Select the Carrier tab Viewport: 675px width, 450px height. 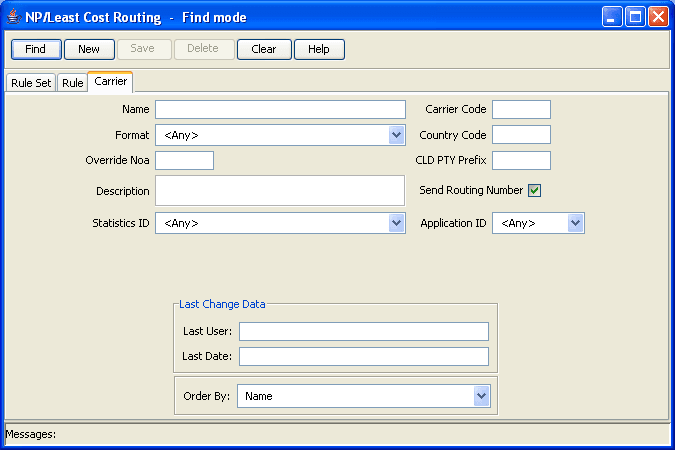click(111, 81)
